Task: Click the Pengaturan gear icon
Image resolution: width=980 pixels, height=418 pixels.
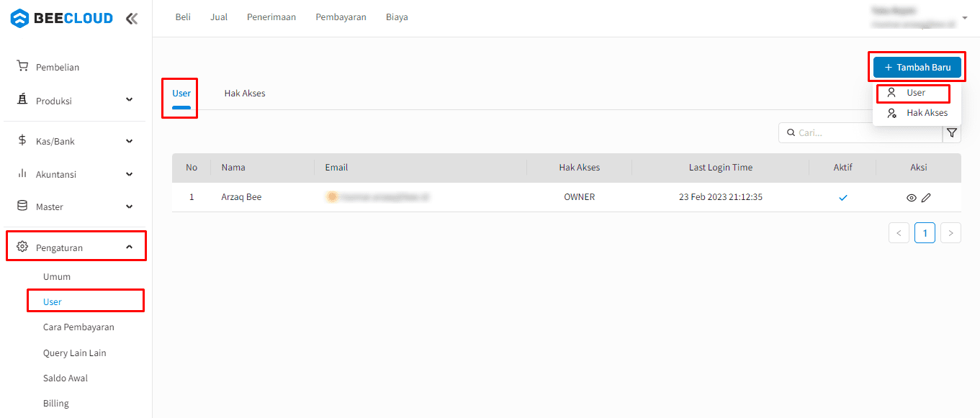Action: 22,247
